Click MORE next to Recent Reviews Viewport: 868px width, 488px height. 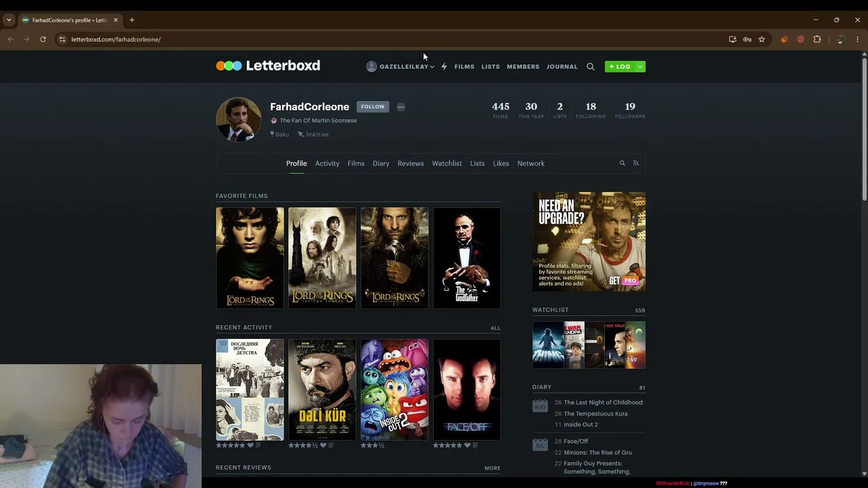492,468
